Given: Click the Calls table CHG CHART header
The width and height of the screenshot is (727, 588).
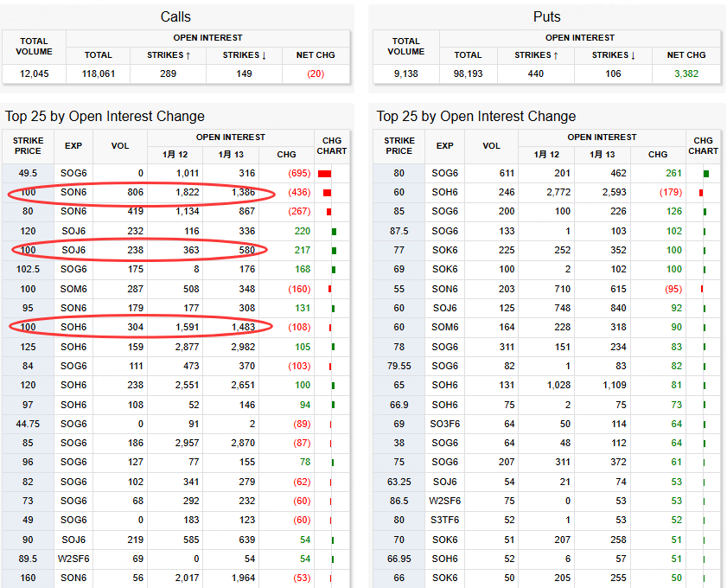Looking at the screenshot, I should coord(331,145).
